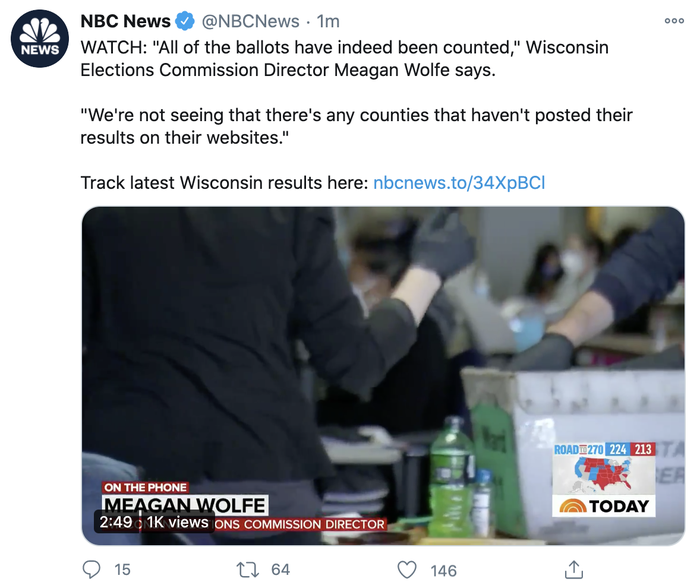Click the 15 replies count
The height and width of the screenshot is (582, 700).
click(x=122, y=570)
